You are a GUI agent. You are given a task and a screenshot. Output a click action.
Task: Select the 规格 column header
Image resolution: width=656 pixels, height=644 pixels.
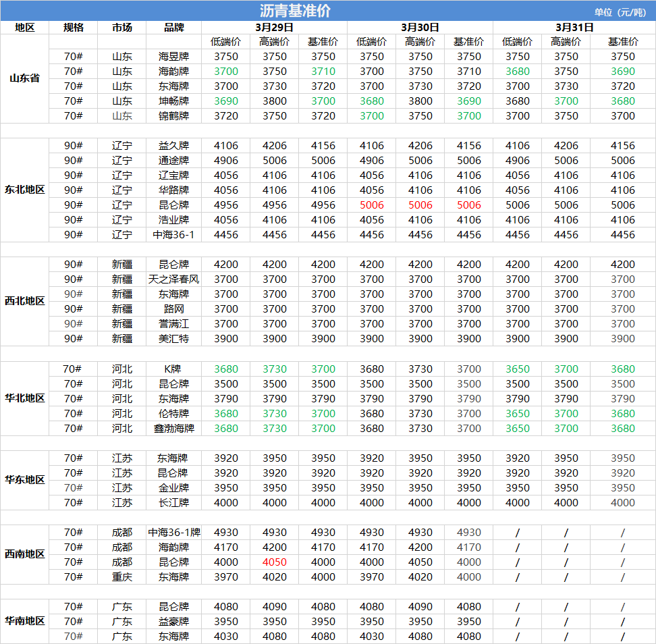tap(73, 28)
